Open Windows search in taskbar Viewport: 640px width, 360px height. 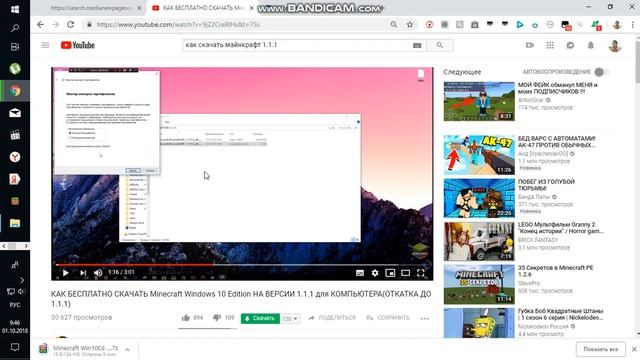coord(15,28)
